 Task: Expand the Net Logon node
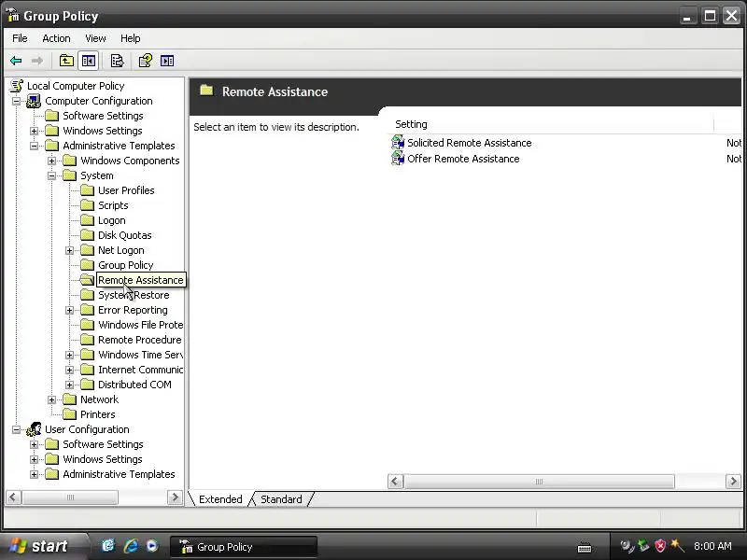click(69, 250)
